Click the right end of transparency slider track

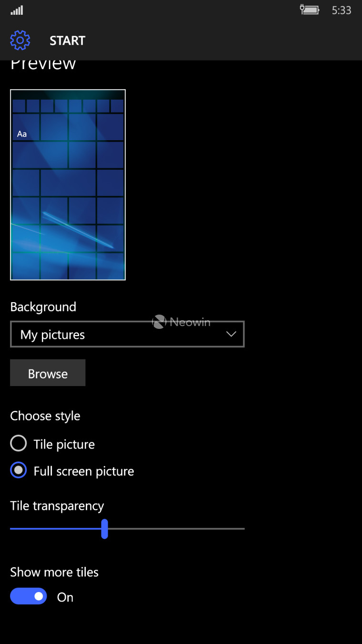[x=242, y=529]
